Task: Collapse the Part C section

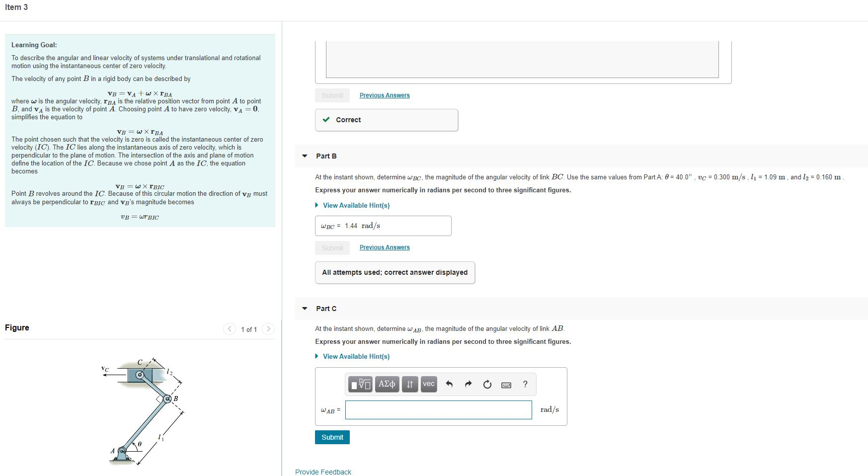Action: click(x=305, y=308)
